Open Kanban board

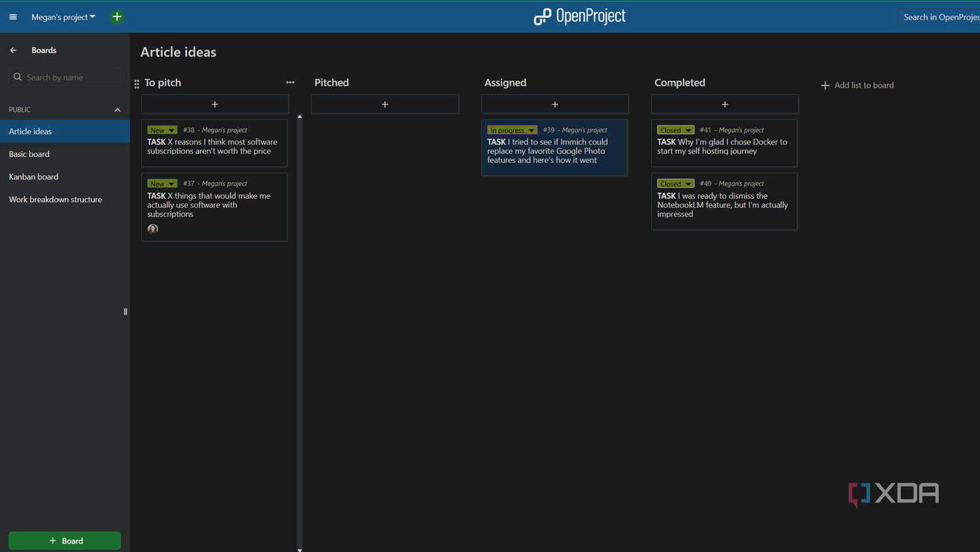point(65,177)
